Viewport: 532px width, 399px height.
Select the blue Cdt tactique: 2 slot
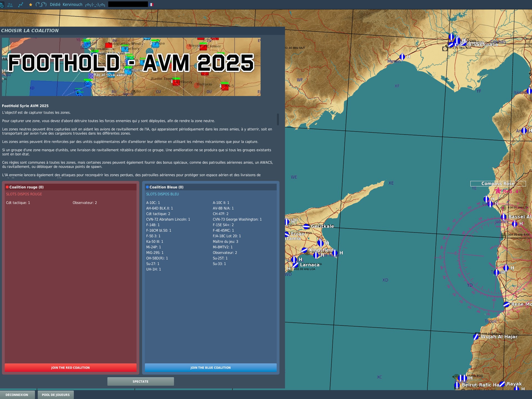click(158, 214)
